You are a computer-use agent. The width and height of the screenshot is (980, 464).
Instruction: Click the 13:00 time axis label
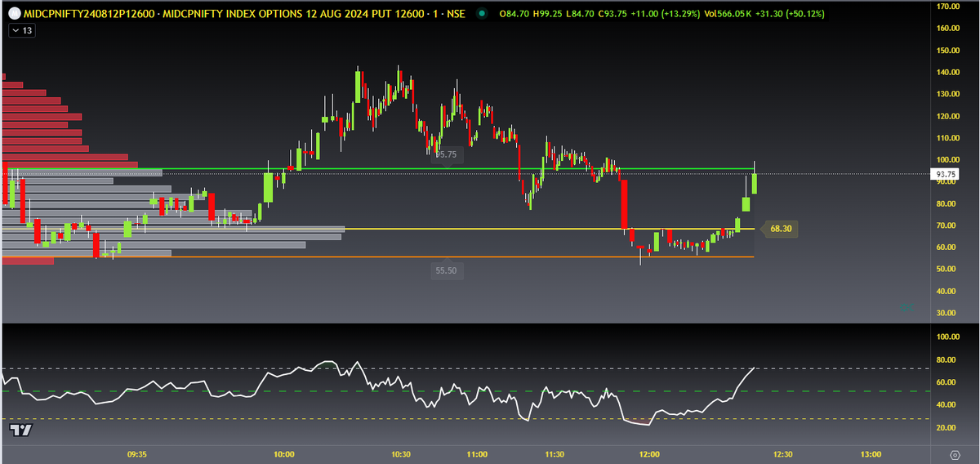[871, 453]
